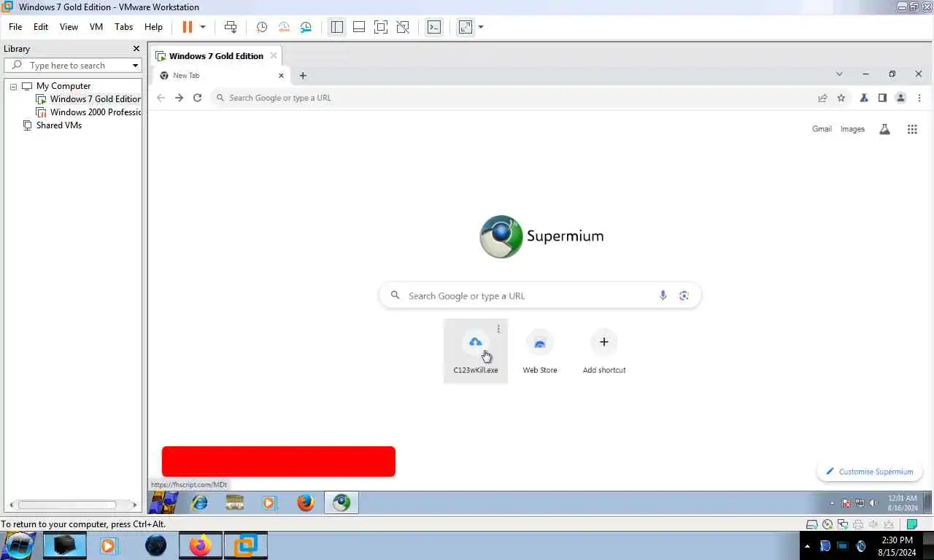Open Internet Explorer in the guest taskbar
Image resolution: width=934 pixels, height=560 pixels.
199,502
